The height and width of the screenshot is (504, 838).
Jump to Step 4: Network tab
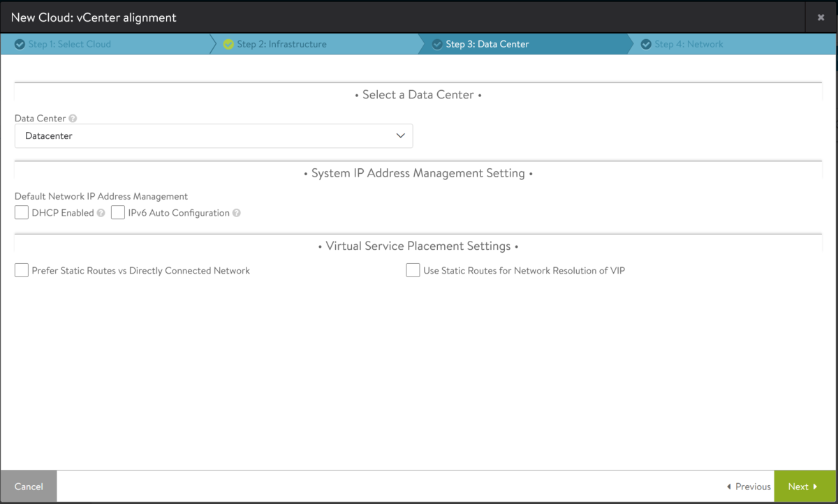pos(689,44)
